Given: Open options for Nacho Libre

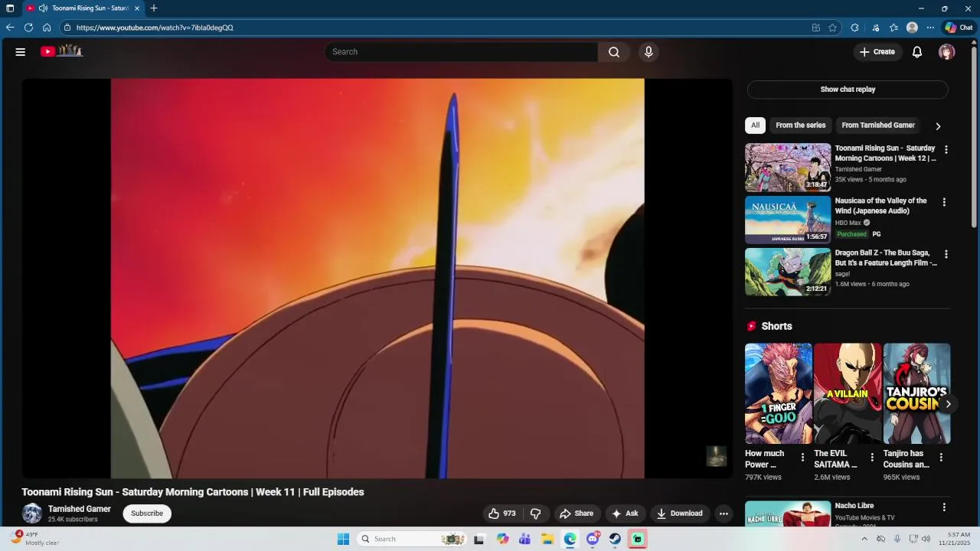Looking at the screenshot, I should click(x=944, y=507).
